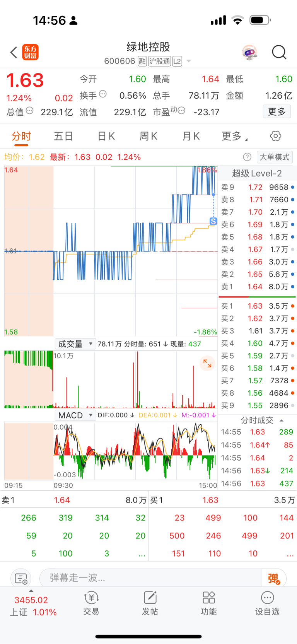Expand stock title dropdown arrow

[x=189, y=61]
